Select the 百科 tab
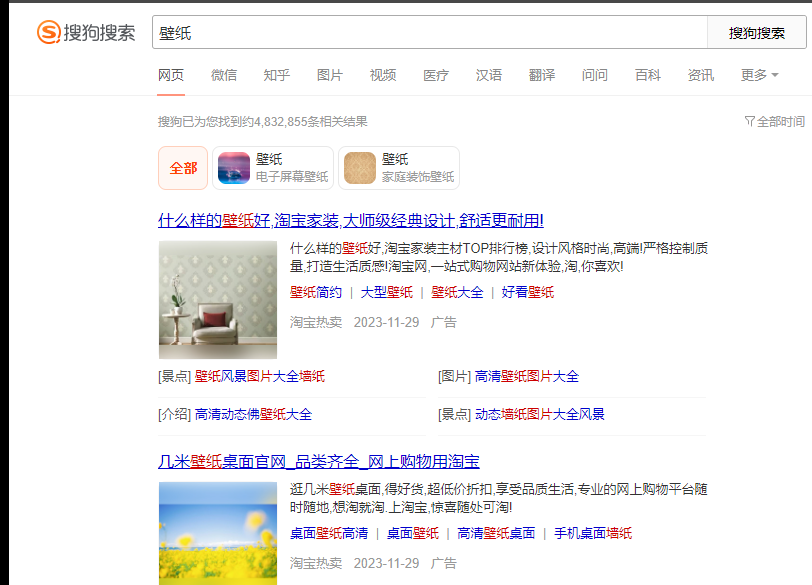The width and height of the screenshot is (812, 585). 648,75
